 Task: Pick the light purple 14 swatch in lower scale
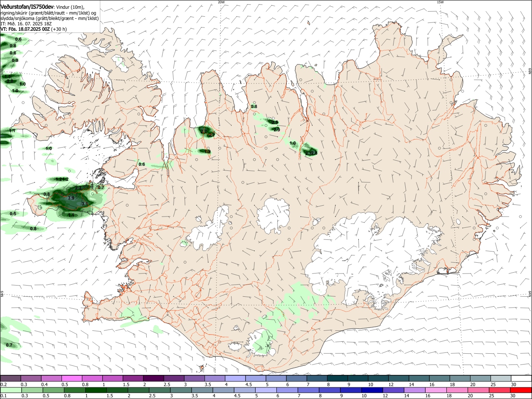coord(414,390)
